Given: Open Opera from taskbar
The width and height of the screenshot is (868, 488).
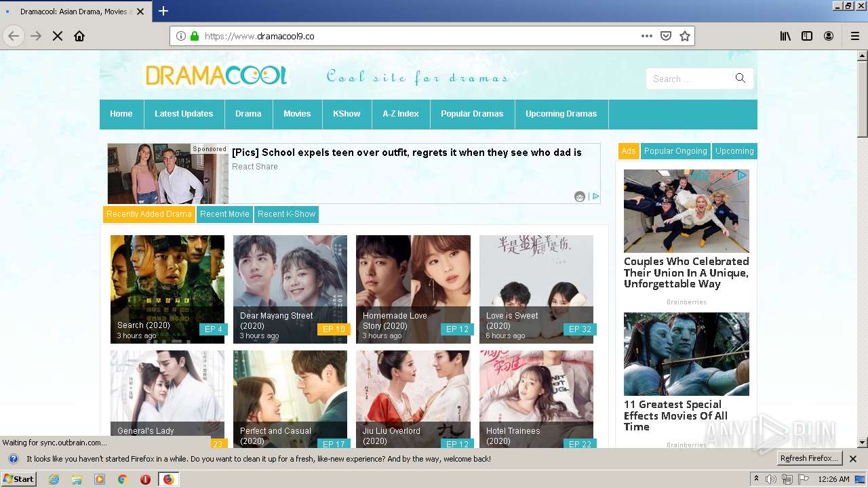Looking at the screenshot, I should tap(145, 479).
